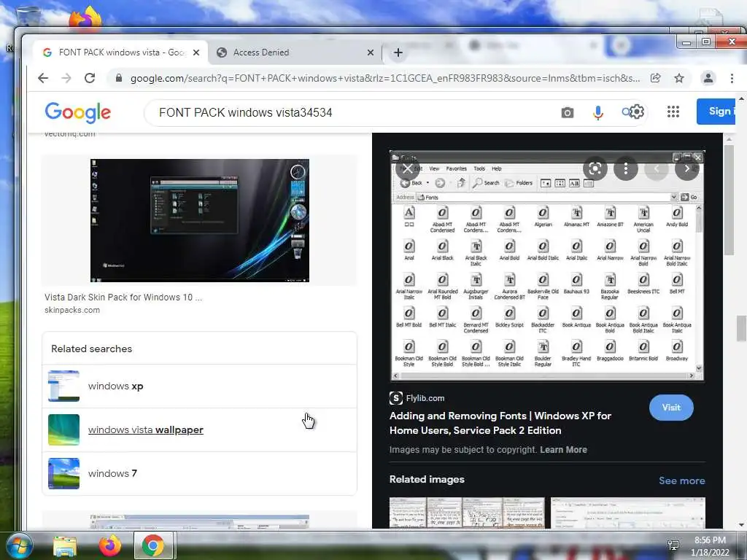This screenshot has width=747, height=560.
Task: Click windows xp related search thumbnail
Action: pos(64,386)
